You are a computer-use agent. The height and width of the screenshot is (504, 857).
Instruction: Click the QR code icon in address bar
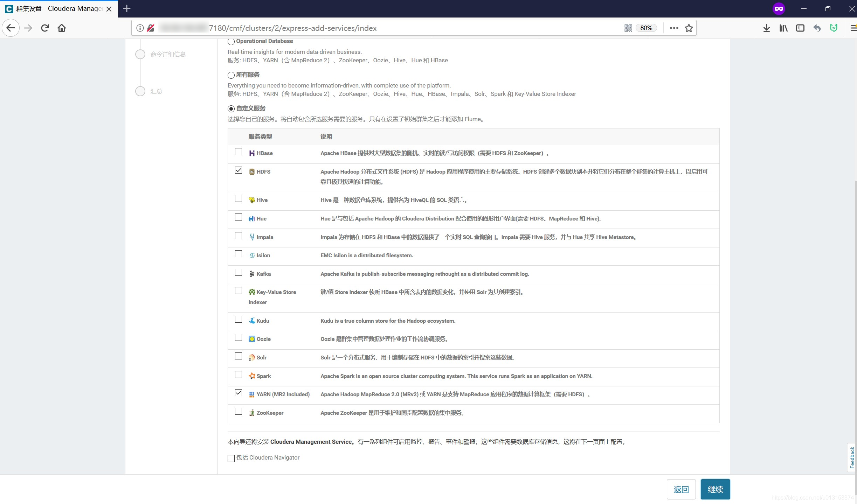pos(628,28)
